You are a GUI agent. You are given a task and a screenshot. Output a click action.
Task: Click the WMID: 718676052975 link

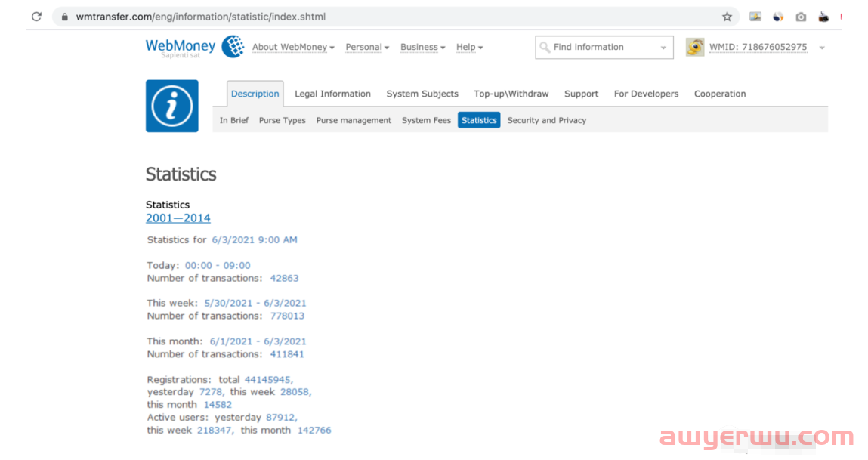pos(758,47)
